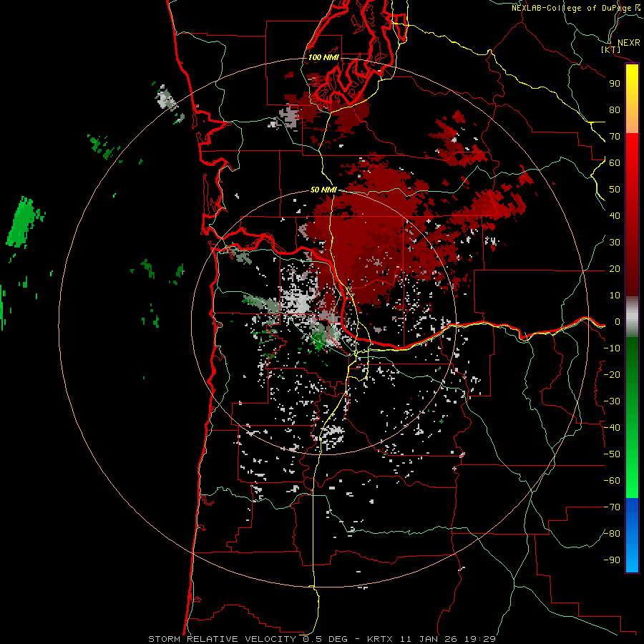
Task: Click the -50 value on velocity scale
Action: pyautogui.click(x=612, y=454)
